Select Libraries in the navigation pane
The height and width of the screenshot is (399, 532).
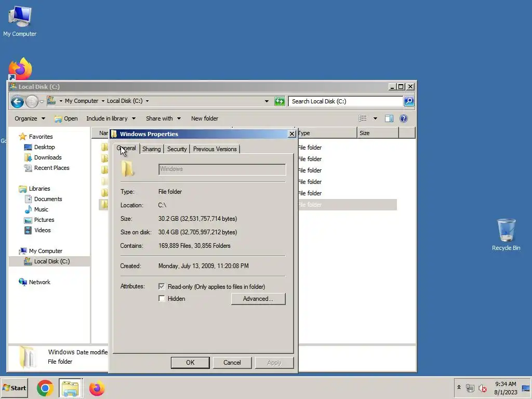pyautogui.click(x=39, y=189)
